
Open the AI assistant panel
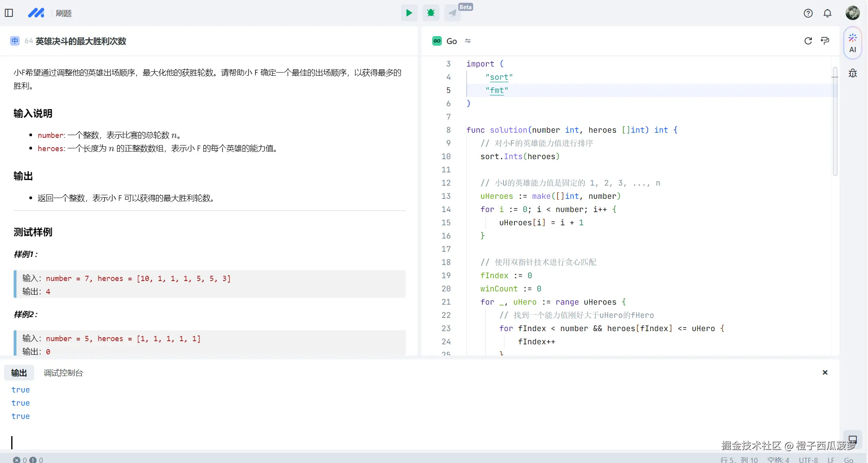tap(853, 43)
